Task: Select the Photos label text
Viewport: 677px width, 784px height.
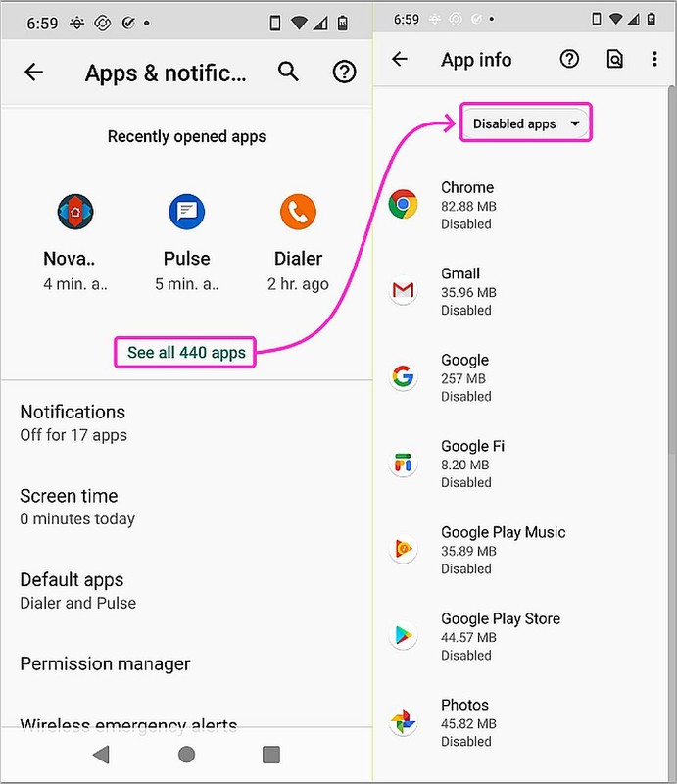Action: 464,705
